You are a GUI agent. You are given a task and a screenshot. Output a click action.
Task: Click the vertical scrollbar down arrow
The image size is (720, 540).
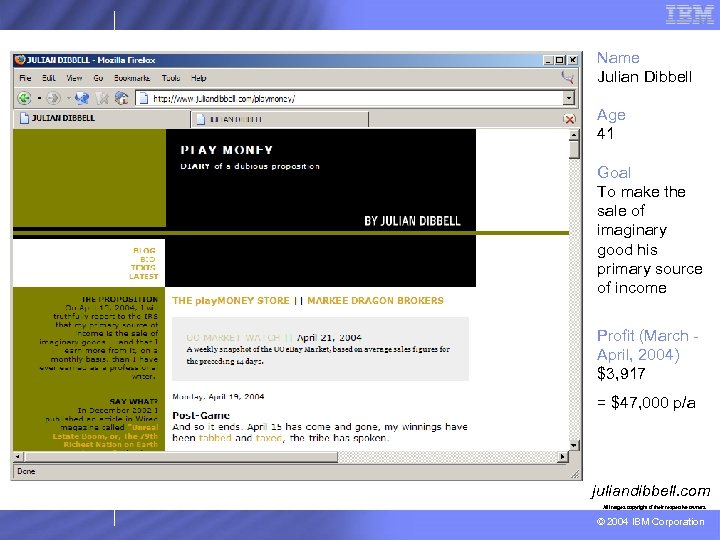click(574, 445)
